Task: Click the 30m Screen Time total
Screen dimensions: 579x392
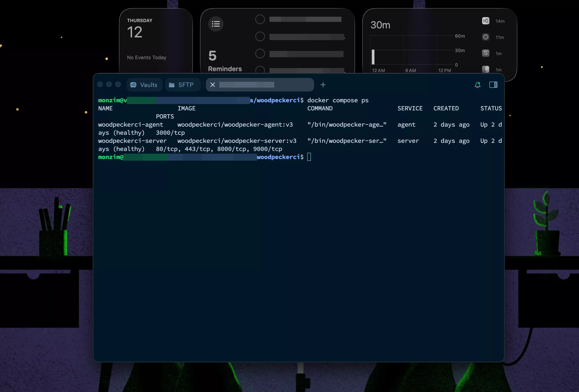Action: click(x=380, y=25)
